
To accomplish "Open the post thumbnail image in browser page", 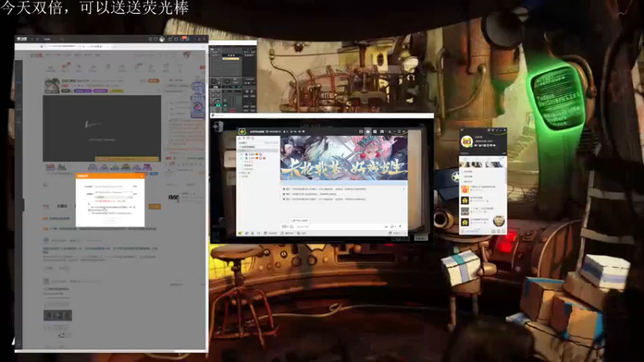I will [x=57, y=315].
